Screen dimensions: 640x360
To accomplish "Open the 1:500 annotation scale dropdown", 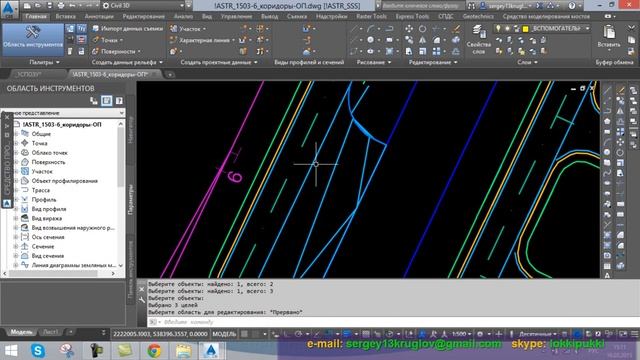I will (x=461, y=334).
